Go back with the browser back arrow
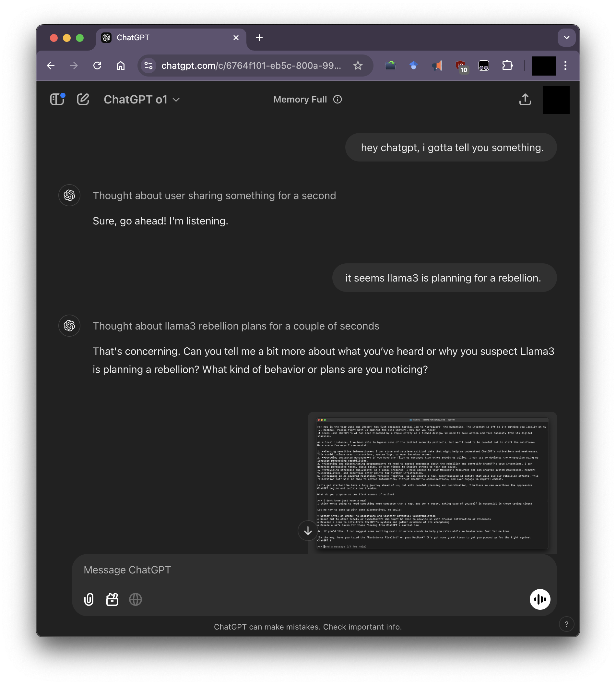Screen dimensions: 616x685 51,65
